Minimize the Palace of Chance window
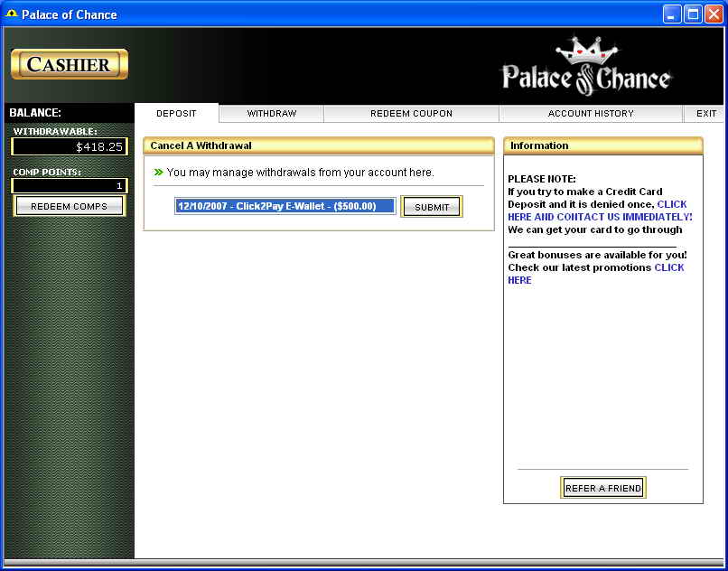 tap(672, 14)
